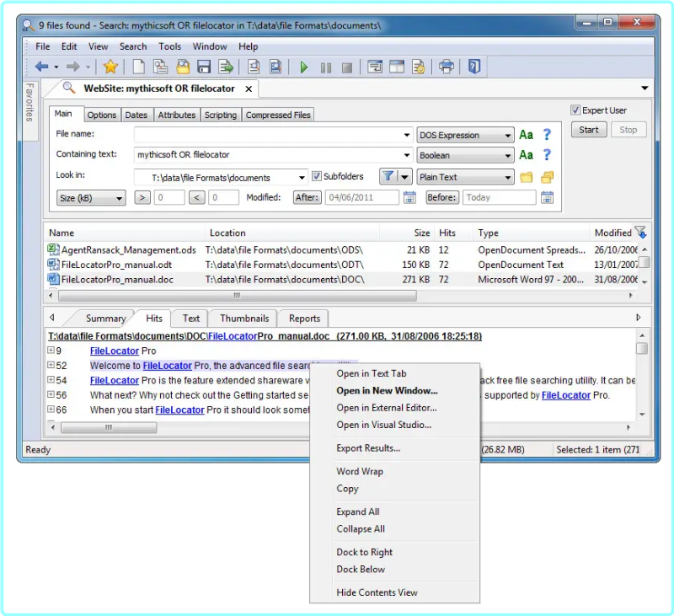
Task: Click the new blank search page icon
Action: (x=138, y=67)
